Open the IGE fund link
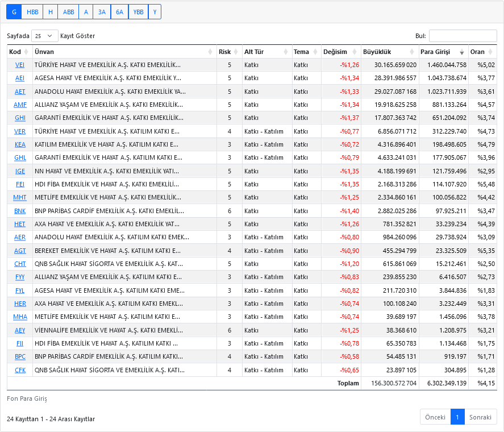This screenshot has height=432, width=504. (x=20, y=172)
